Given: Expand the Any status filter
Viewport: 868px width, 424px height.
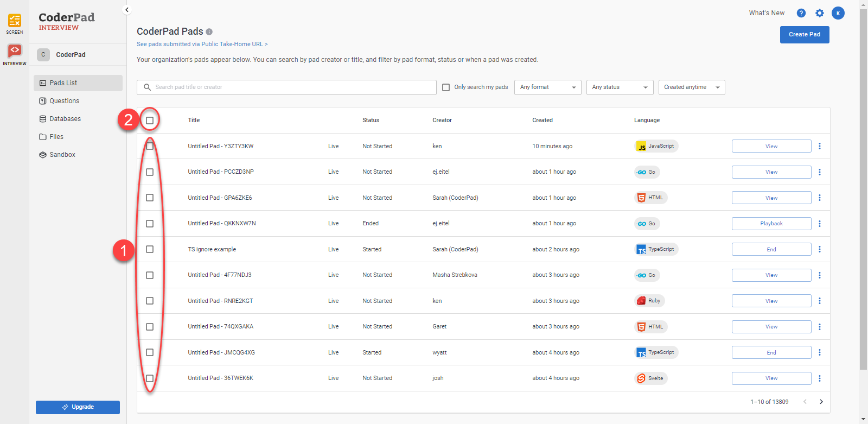Looking at the screenshot, I should (x=620, y=87).
